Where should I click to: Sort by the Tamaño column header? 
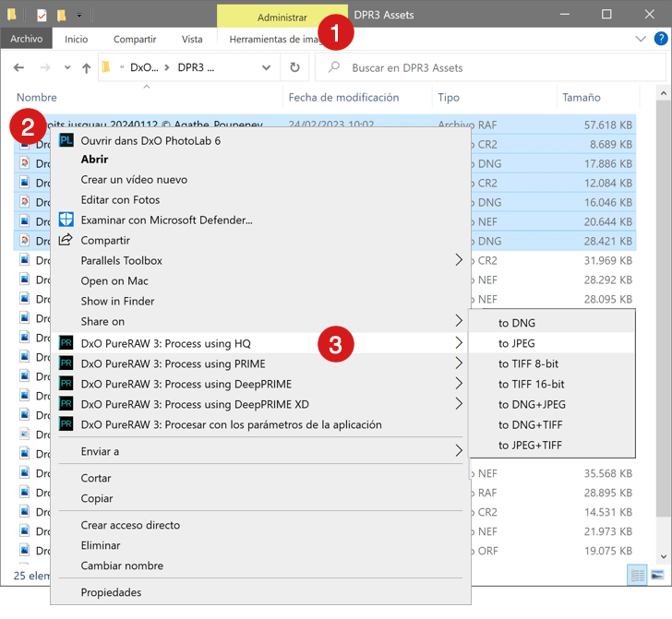[x=582, y=98]
